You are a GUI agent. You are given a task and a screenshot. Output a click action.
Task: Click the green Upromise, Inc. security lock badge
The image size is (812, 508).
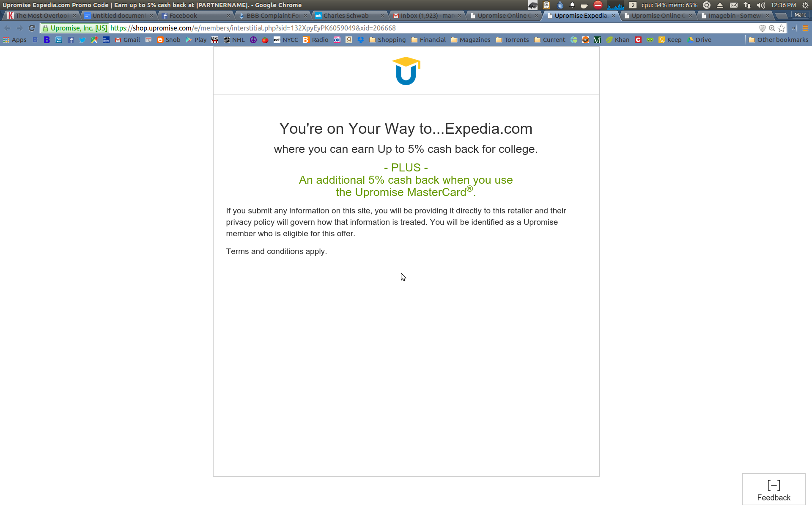tap(75, 28)
